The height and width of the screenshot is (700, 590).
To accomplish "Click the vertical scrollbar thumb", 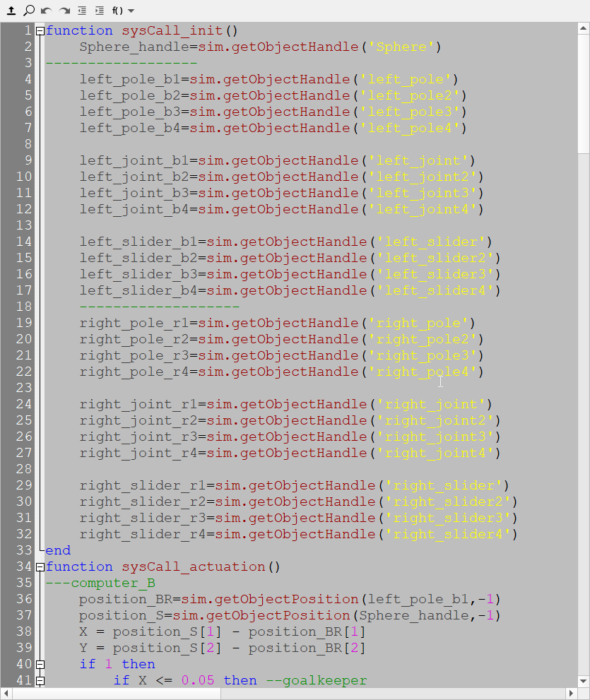I will (583, 92).
